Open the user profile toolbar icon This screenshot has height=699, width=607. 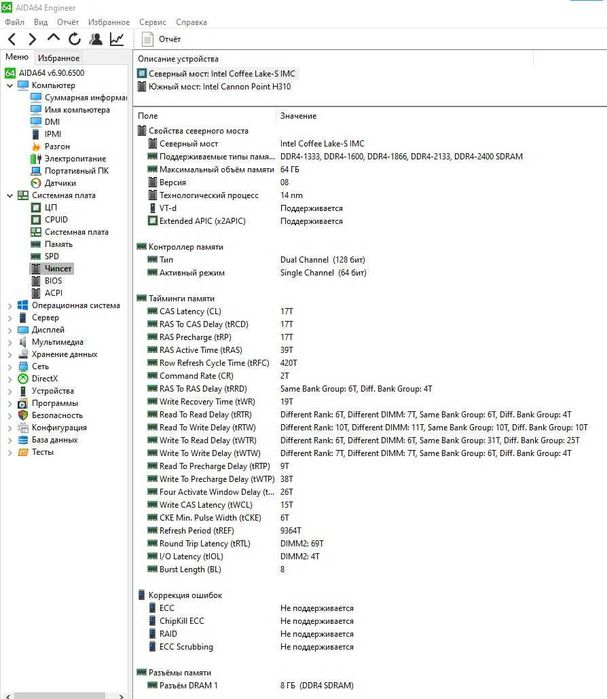tap(95, 39)
